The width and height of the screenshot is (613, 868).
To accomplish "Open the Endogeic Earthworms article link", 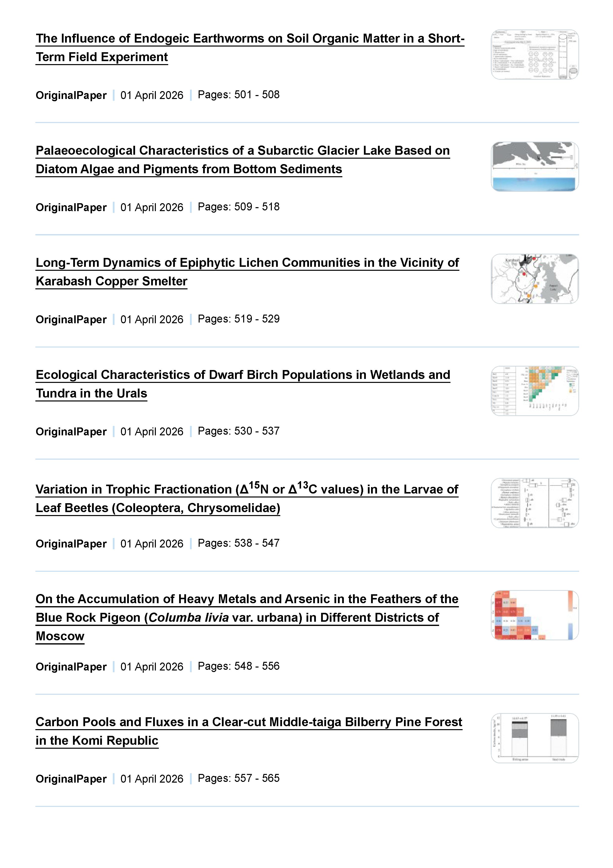I will (249, 39).
